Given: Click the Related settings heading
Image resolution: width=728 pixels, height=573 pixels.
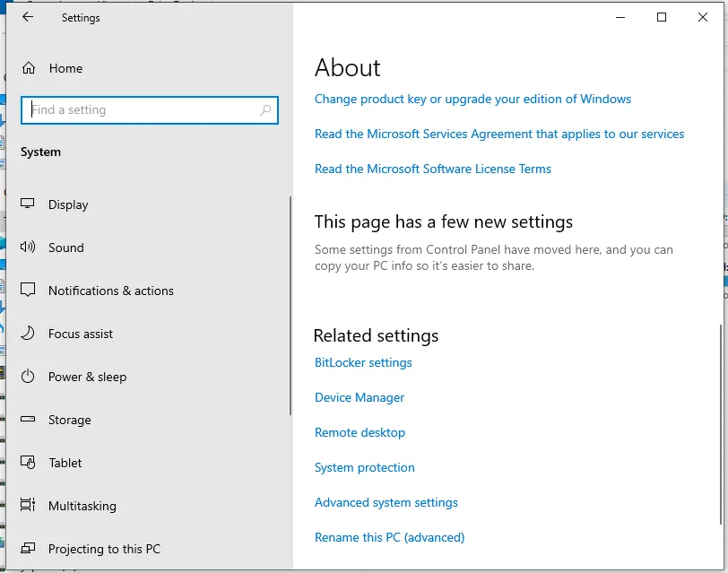Looking at the screenshot, I should pyautogui.click(x=376, y=335).
